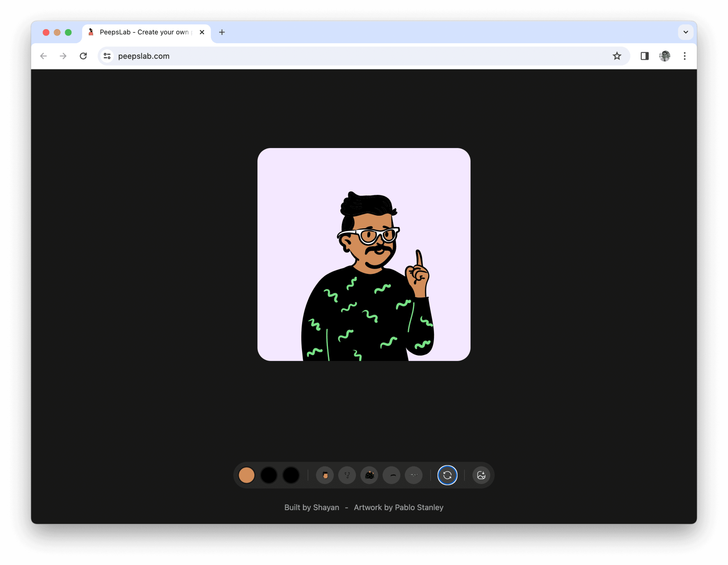Open a new tab with plus button
This screenshot has width=728, height=565.
222,32
